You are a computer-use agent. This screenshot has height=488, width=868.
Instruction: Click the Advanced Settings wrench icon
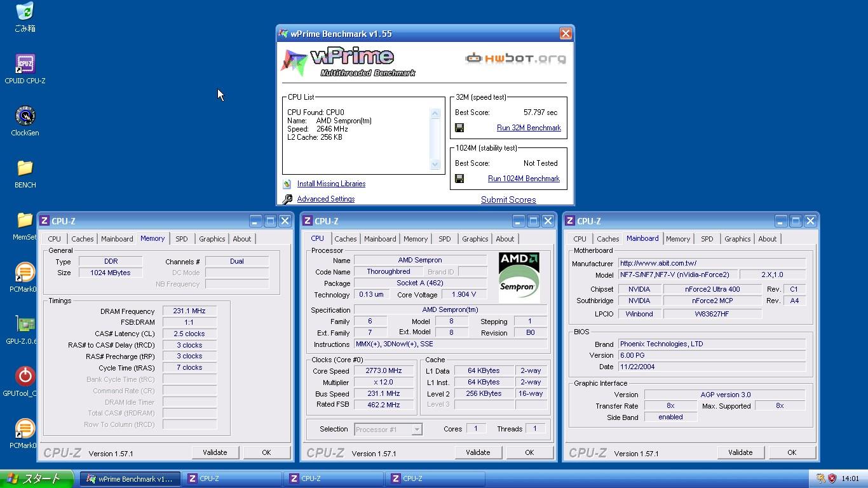287,199
